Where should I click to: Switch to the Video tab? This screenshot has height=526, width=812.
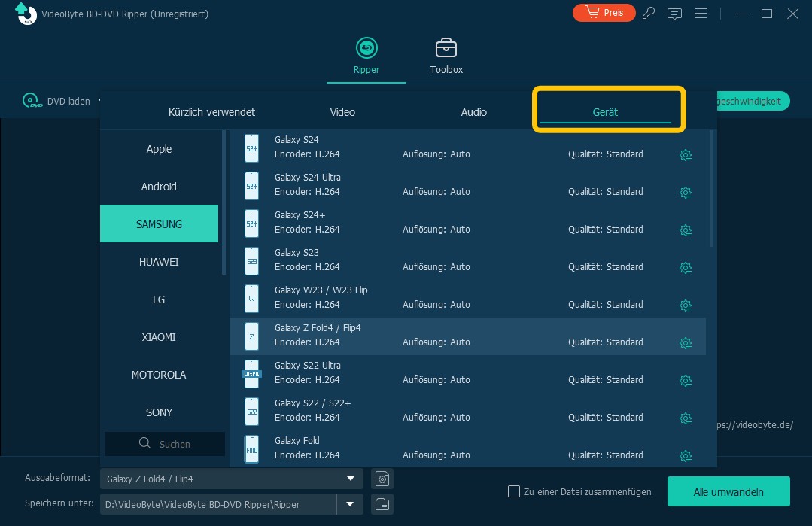click(x=342, y=112)
